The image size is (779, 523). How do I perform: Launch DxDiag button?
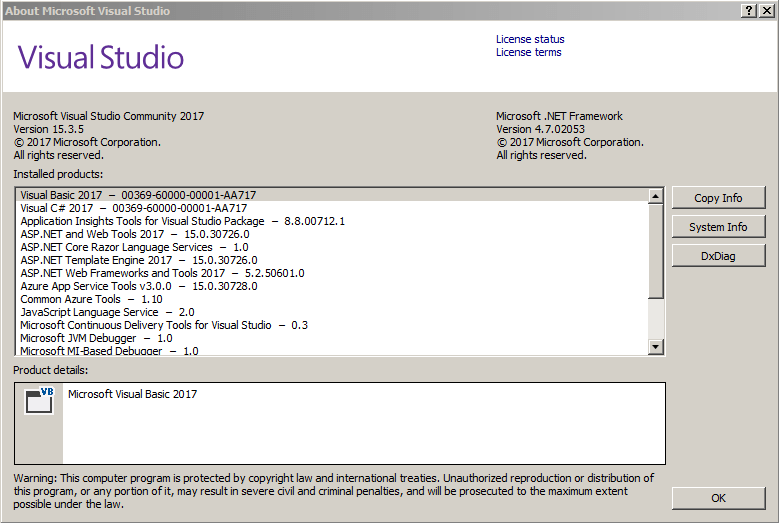(x=718, y=256)
